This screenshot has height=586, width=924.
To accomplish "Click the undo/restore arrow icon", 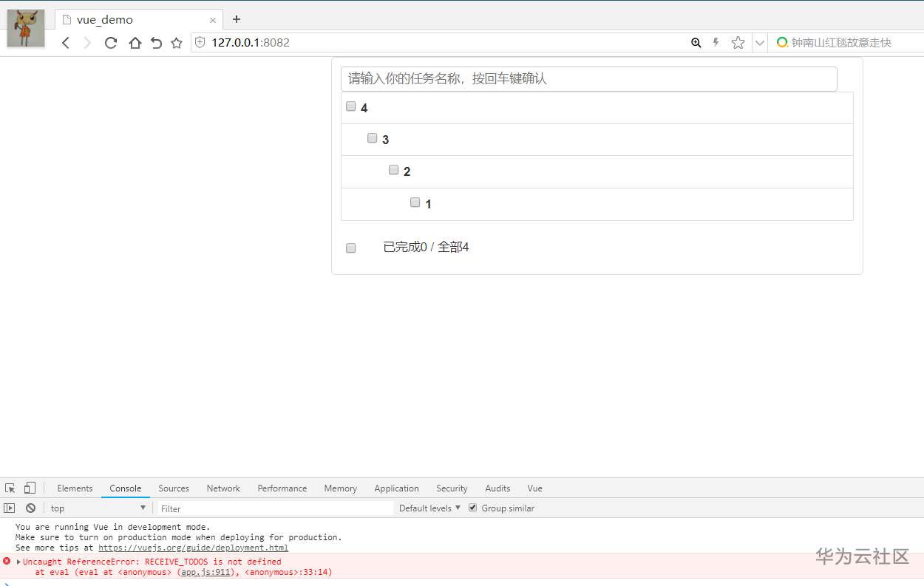I will pos(156,43).
